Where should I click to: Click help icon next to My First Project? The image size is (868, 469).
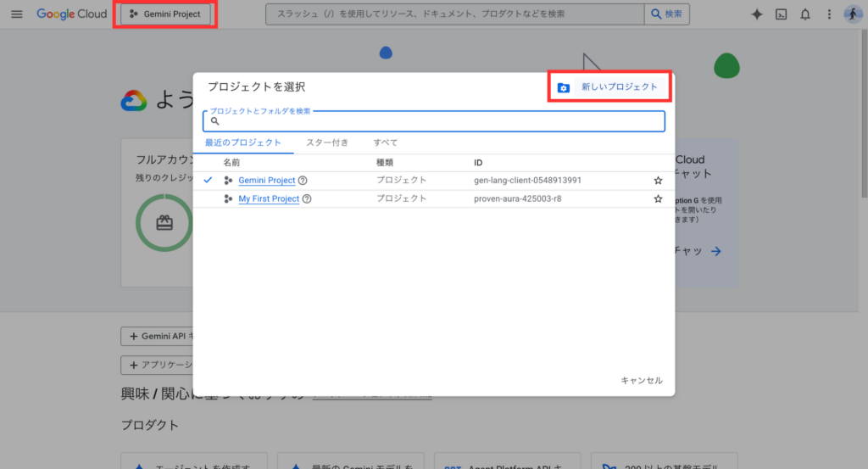tap(307, 198)
